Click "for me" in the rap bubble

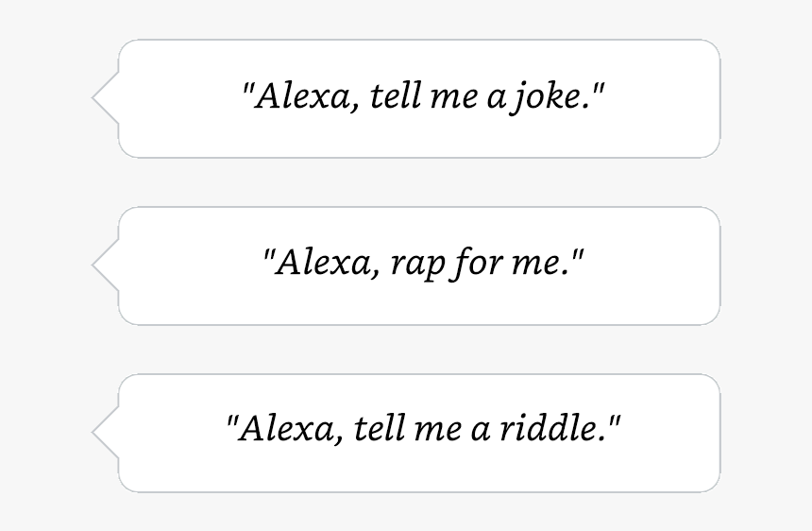504,265
